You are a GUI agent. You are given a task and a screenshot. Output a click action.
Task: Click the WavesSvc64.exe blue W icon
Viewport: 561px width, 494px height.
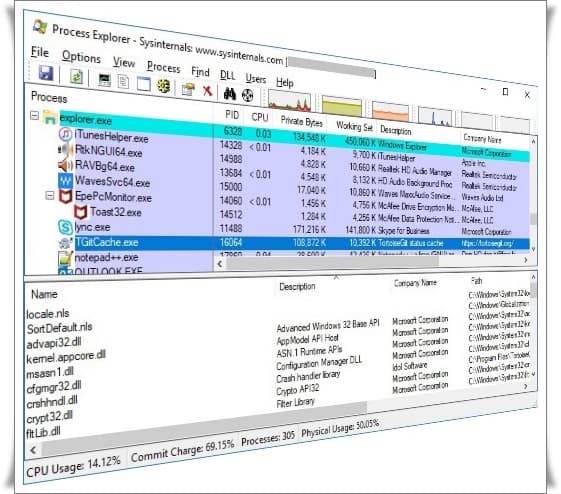click(x=65, y=181)
